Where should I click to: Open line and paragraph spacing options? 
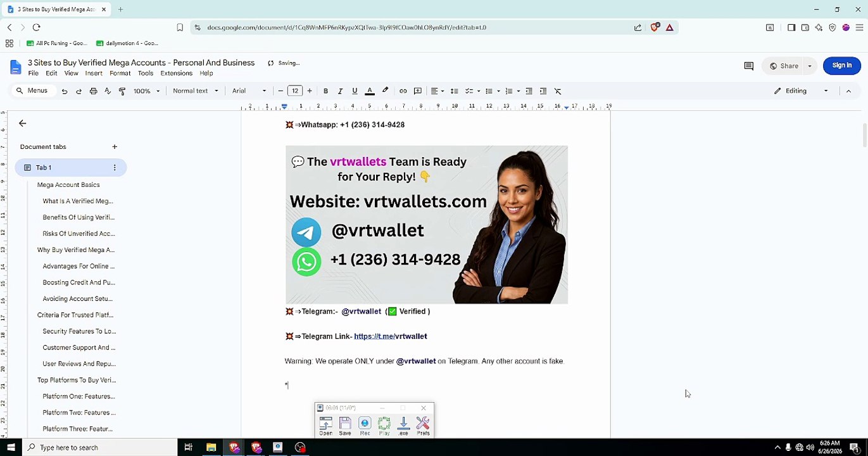[454, 91]
